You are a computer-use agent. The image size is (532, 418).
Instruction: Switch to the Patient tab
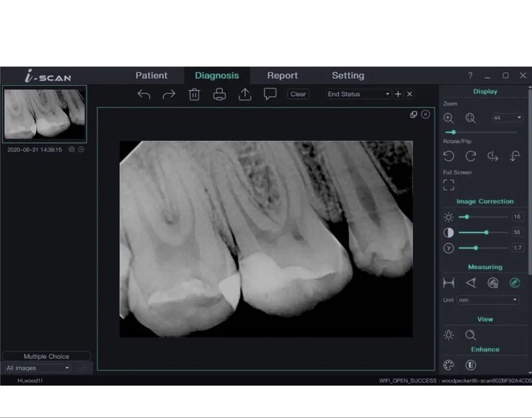tap(152, 76)
